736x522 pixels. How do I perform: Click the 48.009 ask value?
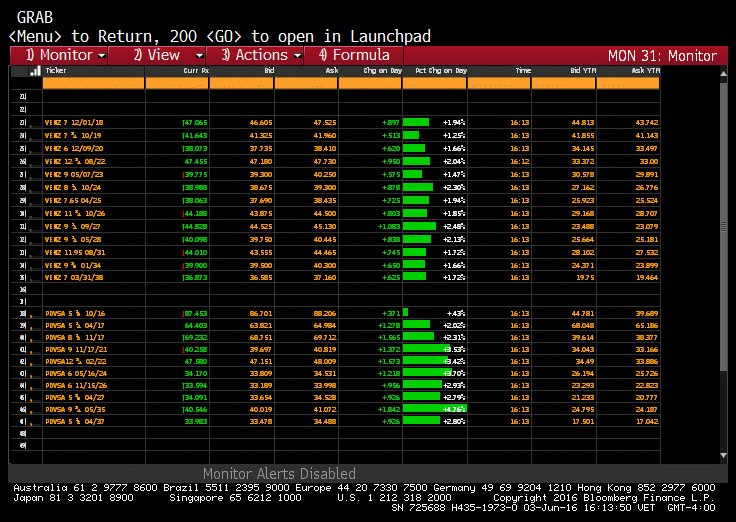point(325,362)
